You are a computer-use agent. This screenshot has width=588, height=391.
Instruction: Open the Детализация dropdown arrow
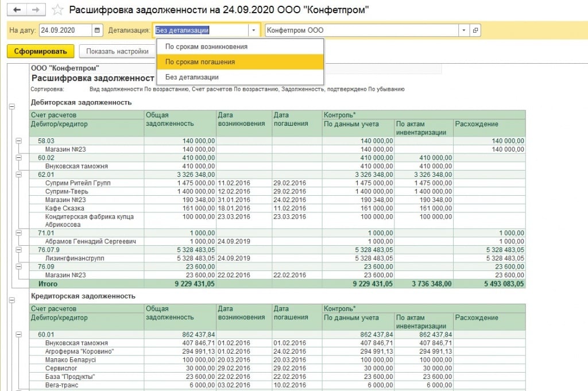(x=254, y=30)
